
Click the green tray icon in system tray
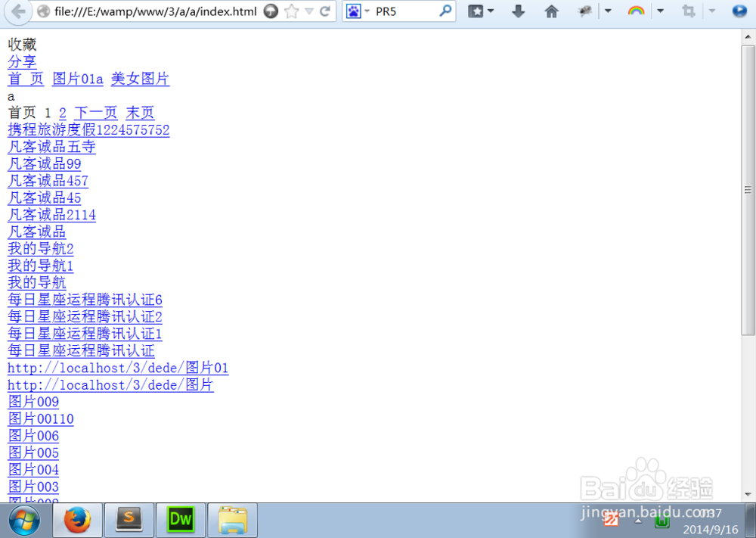coord(662,521)
